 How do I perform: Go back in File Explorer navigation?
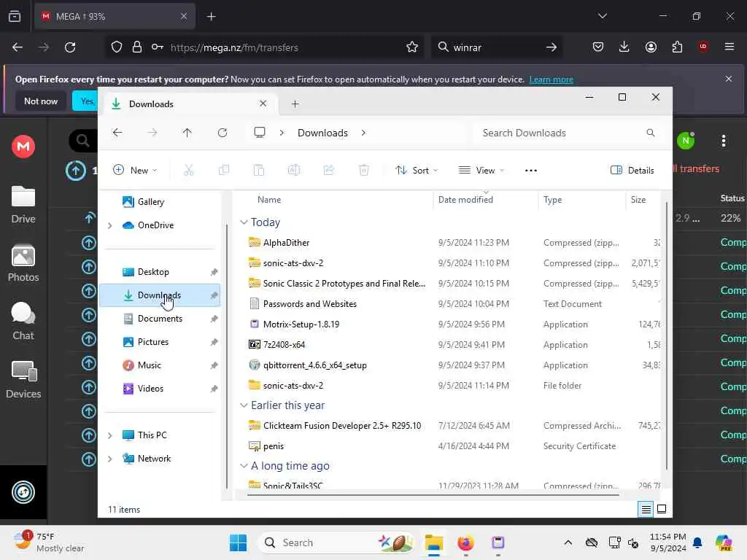tap(117, 133)
